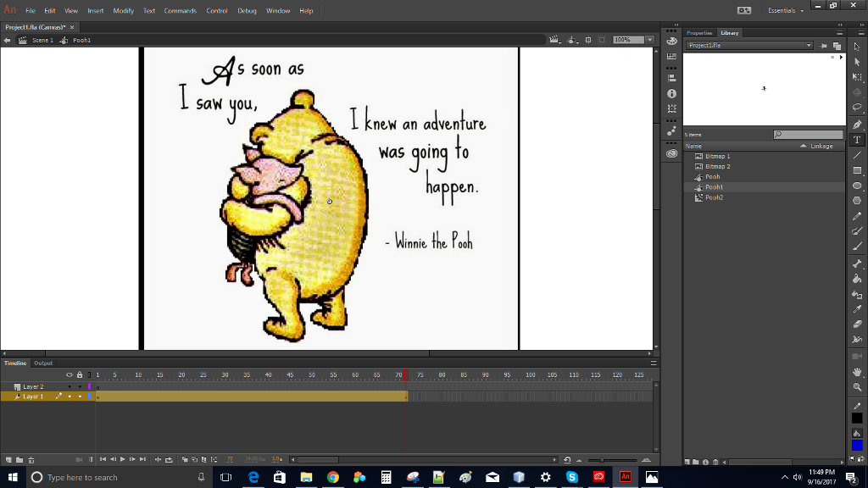Open the Modify menu
This screenshot has width=868, height=488.
coord(123,10)
